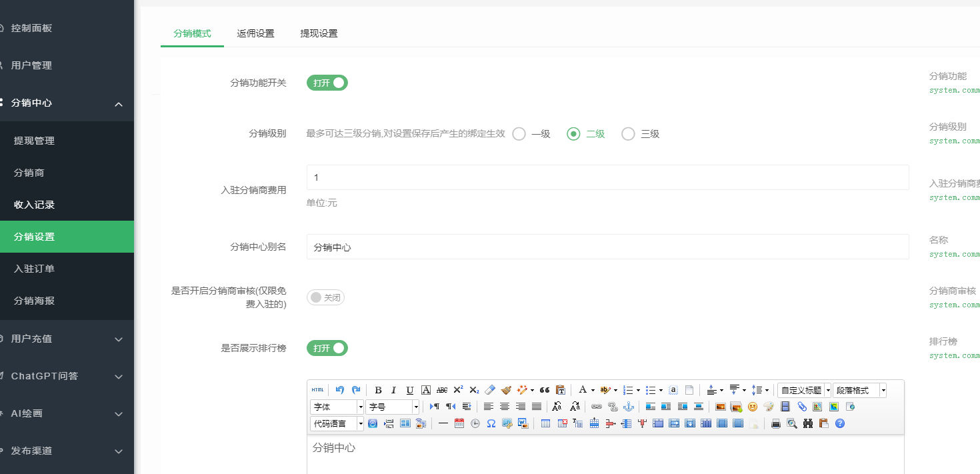Image resolution: width=980 pixels, height=474 pixels.
Task: Open background highlight color dropdown
Action: 615,390
